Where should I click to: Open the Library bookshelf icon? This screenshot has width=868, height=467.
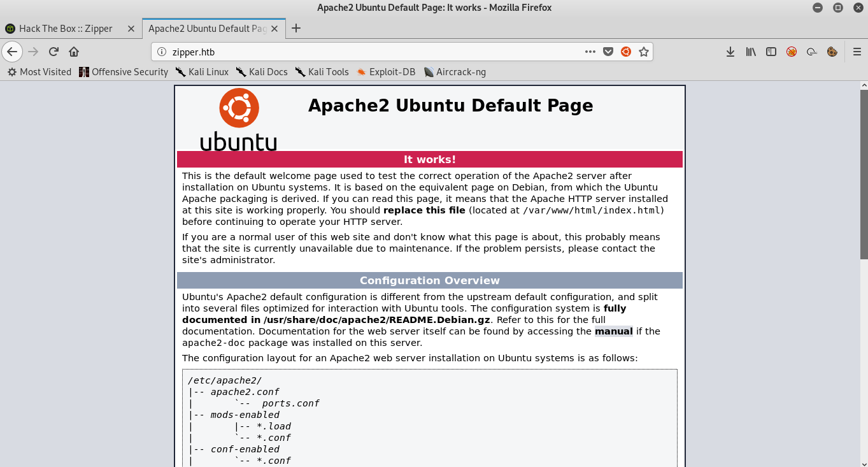[x=751, y=52]
